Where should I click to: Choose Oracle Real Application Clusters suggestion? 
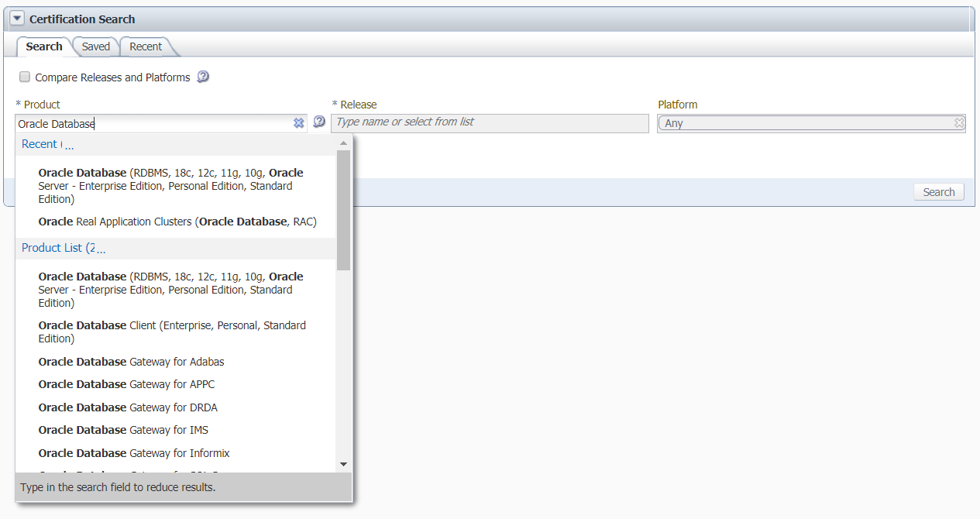177,222
